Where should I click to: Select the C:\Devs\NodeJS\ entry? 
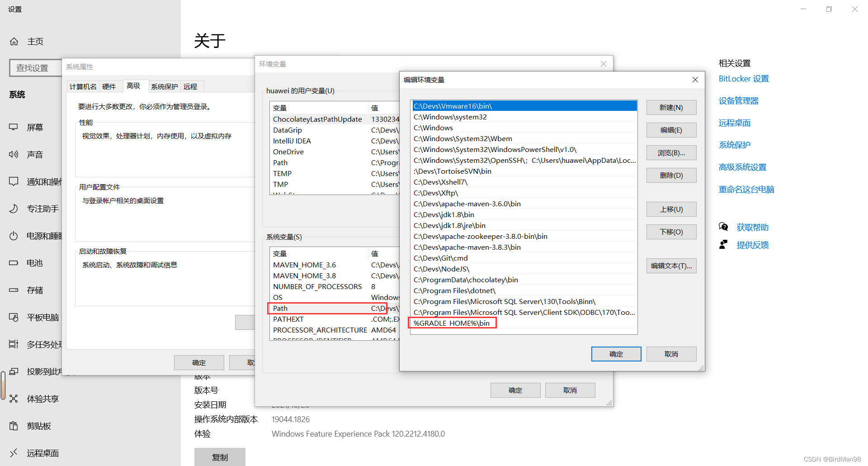tap(524, 269)
